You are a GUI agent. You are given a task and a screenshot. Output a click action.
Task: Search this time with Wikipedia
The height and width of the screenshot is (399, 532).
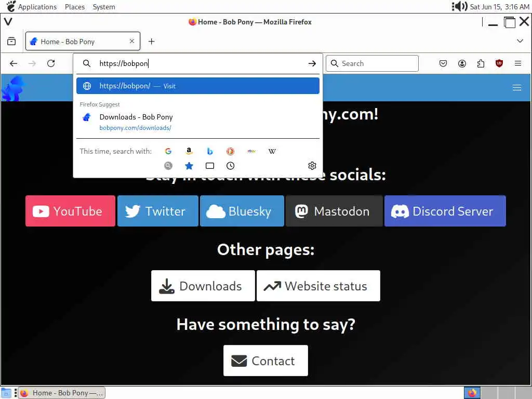pyautogui.click(x=272, y=151)
